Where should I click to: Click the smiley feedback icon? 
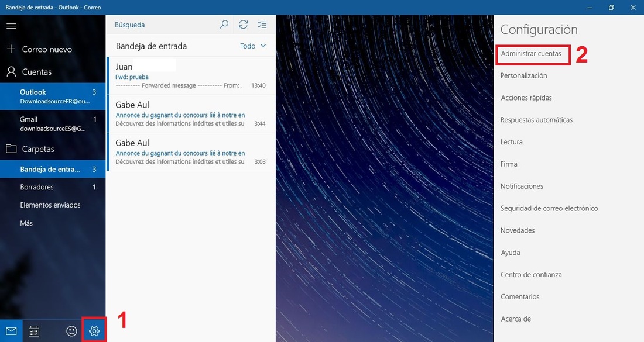tap(71, 331)
